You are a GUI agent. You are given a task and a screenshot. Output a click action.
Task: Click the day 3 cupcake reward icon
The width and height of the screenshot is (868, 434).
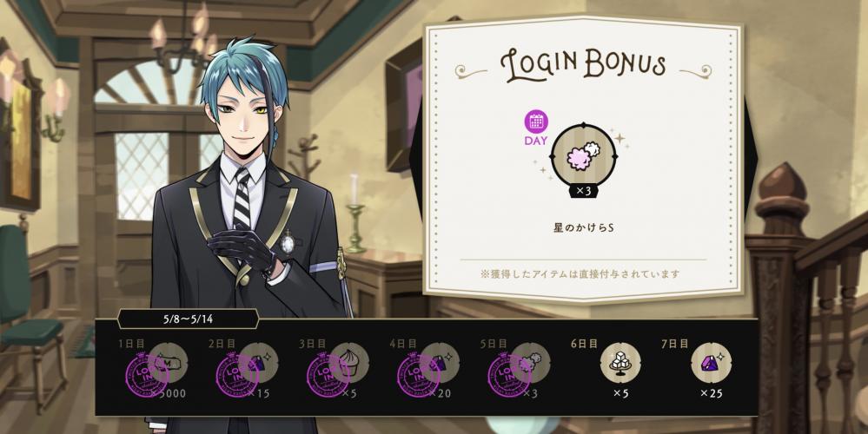(x=348, y=363)
